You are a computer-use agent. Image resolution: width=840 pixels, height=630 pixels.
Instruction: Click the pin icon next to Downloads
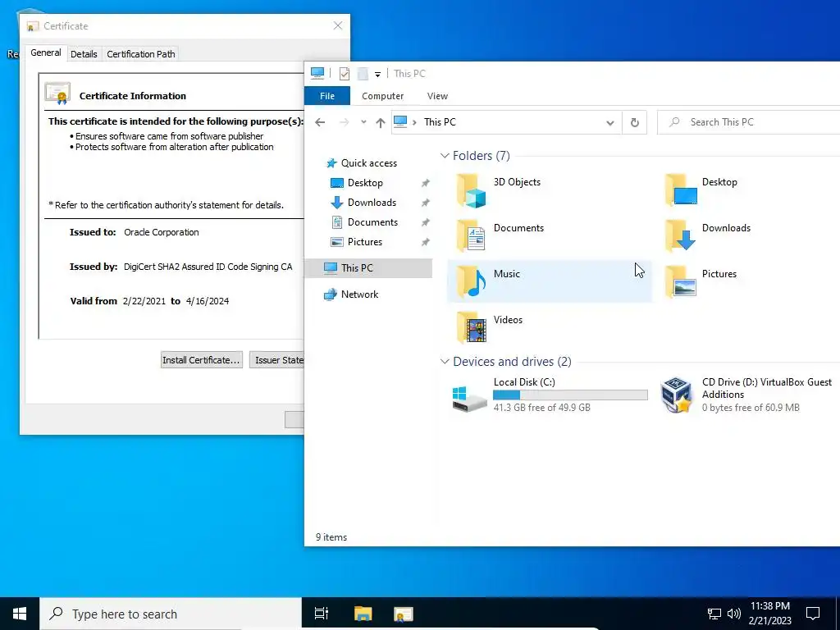click(426, 203)
